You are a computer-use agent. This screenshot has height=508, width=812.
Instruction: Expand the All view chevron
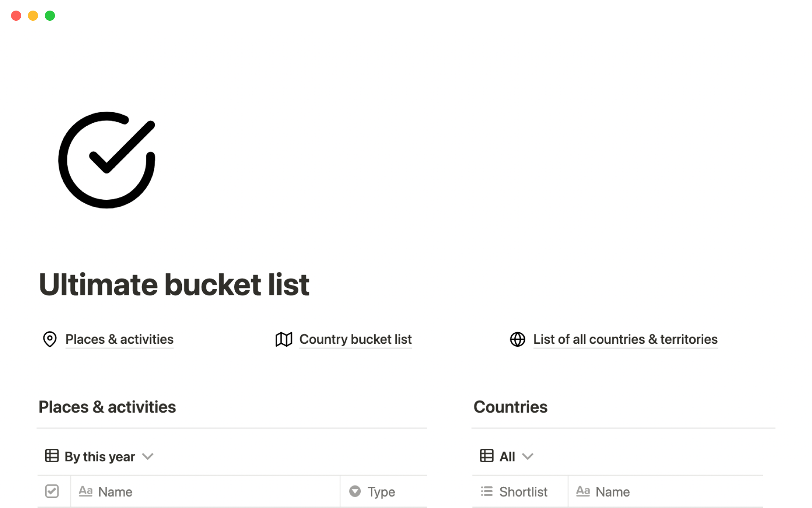point(527,456)
